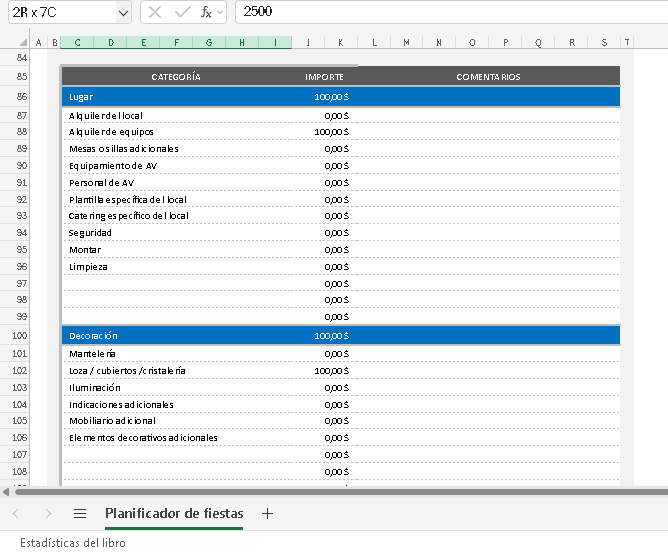Expand the Name Box dropdown arrow

[x=123, y=12]
